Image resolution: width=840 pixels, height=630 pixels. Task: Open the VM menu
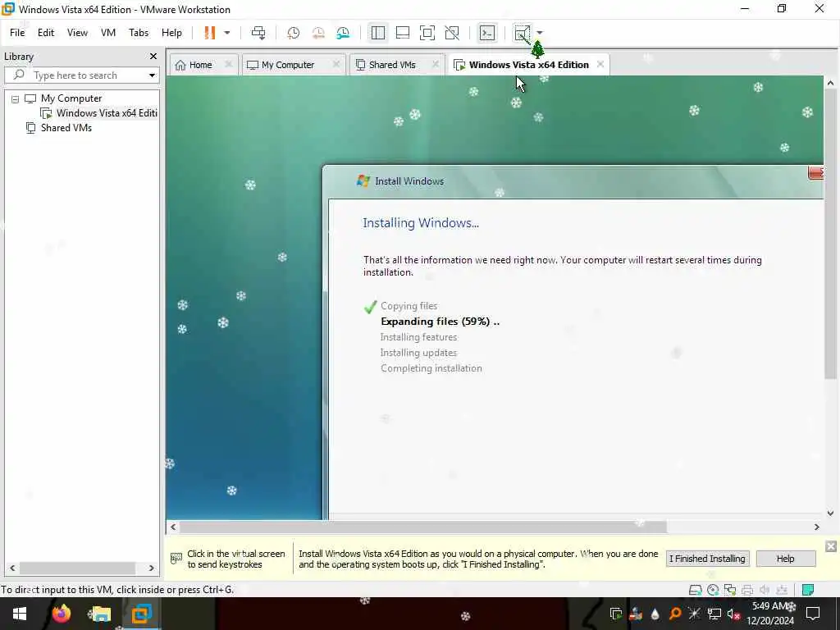coord(108,33)
